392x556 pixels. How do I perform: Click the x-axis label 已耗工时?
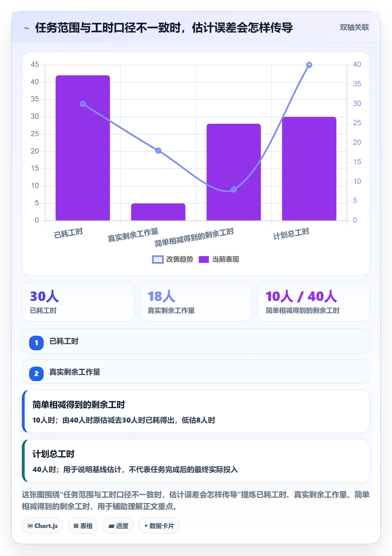coord(68,233)
